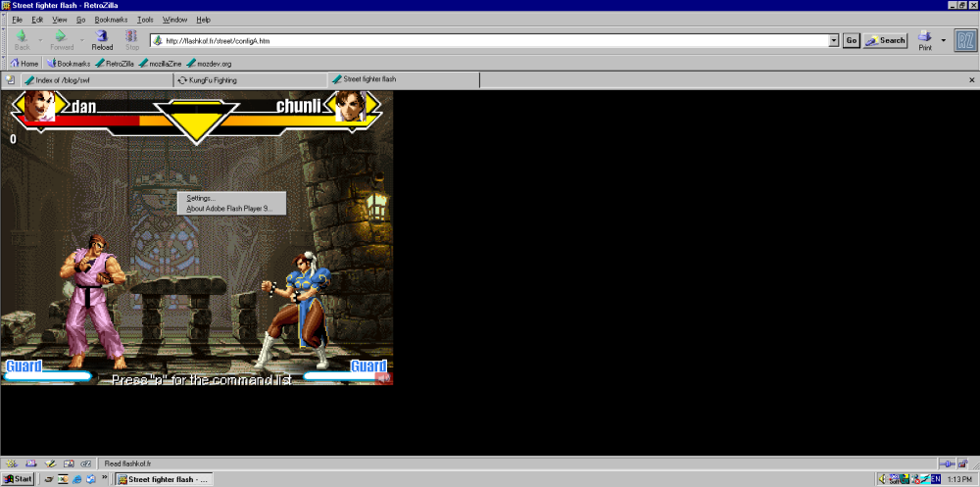Click the new tab icon in tab bar
Screen dimensions: 980x487
tap(10, 80)
